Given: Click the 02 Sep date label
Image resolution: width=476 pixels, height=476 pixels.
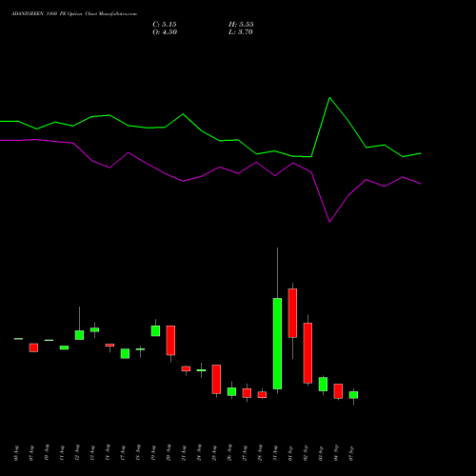Looking at the screenshot, I should coord(306,452).
